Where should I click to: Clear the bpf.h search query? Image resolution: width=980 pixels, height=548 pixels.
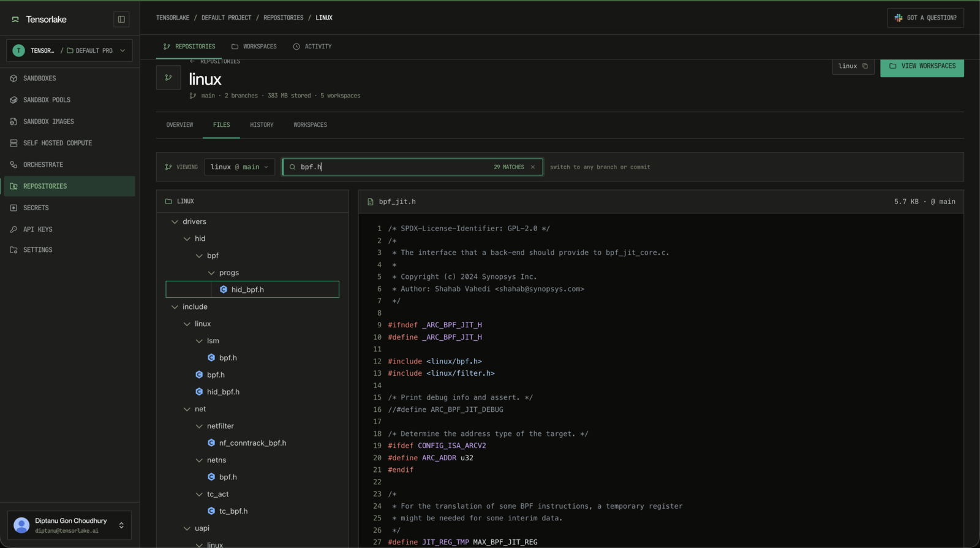pyautogui.click(x=533, y=167)
